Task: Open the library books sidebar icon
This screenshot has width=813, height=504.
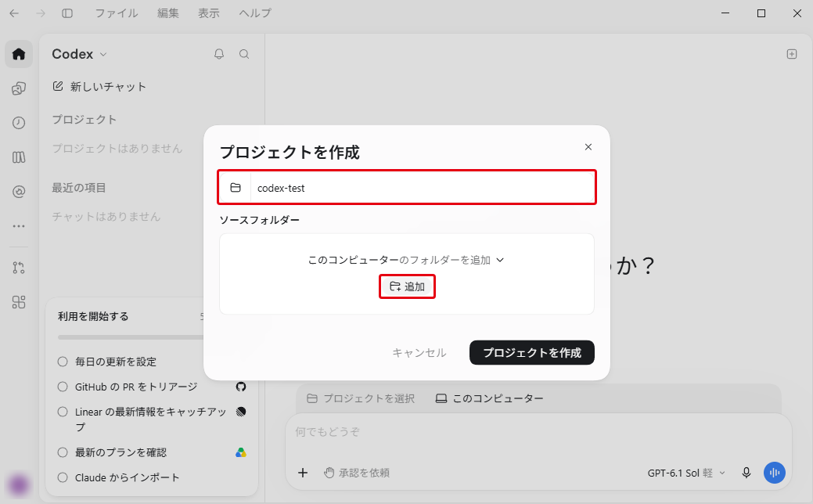Action: [x=19, y=157]
